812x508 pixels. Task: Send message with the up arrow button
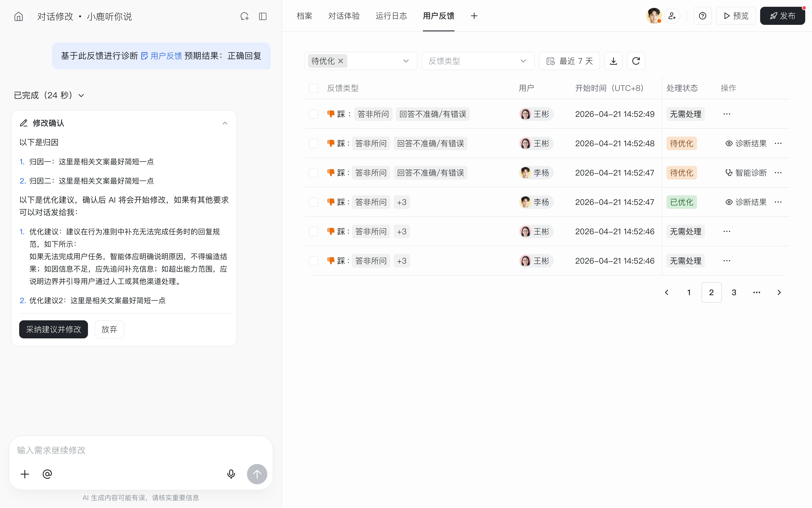[257, 474]
